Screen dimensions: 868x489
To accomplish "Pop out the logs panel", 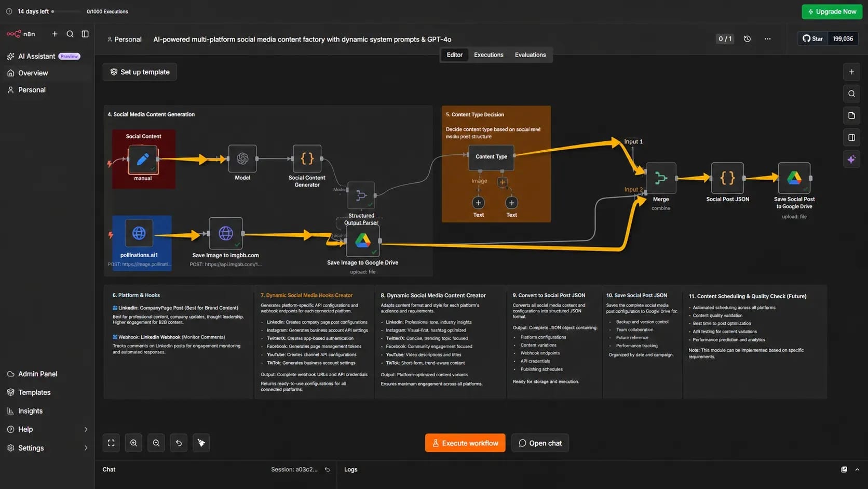I will click(x=844, y=470).
